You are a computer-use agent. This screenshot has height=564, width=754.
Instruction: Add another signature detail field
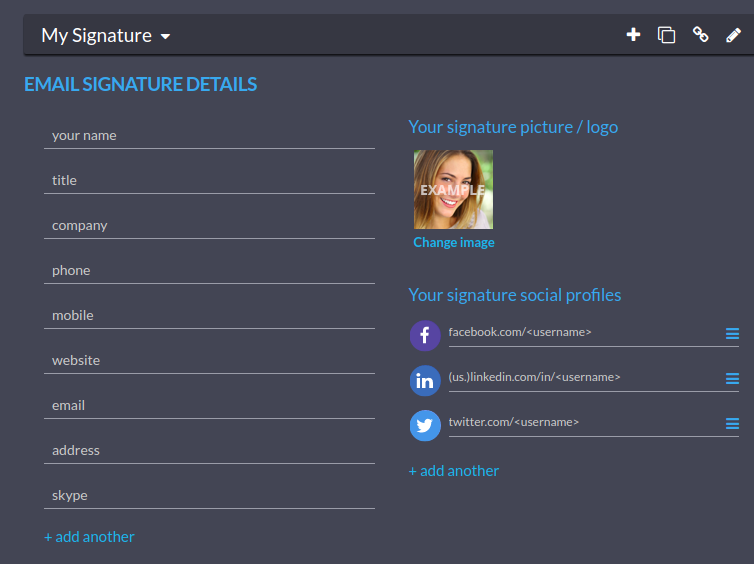coord(89,537)
